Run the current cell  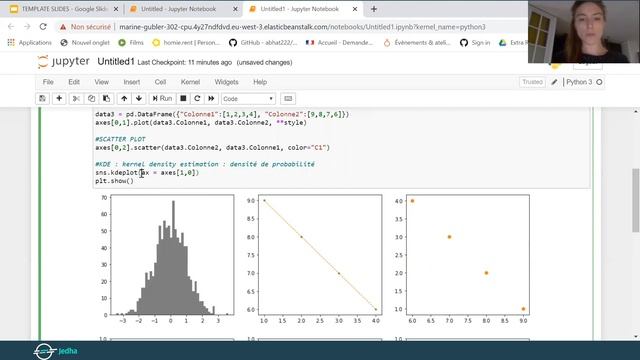click(x=162, y=99)
